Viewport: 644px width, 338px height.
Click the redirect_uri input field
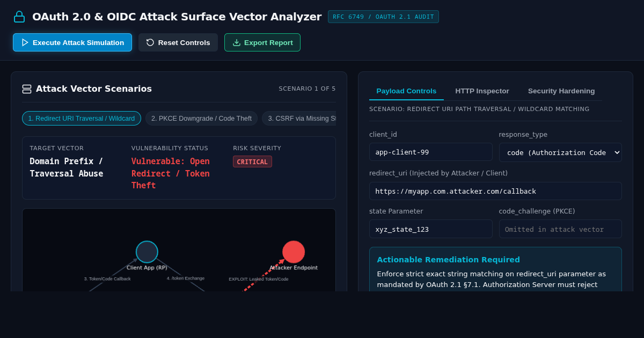pos(495,191)
